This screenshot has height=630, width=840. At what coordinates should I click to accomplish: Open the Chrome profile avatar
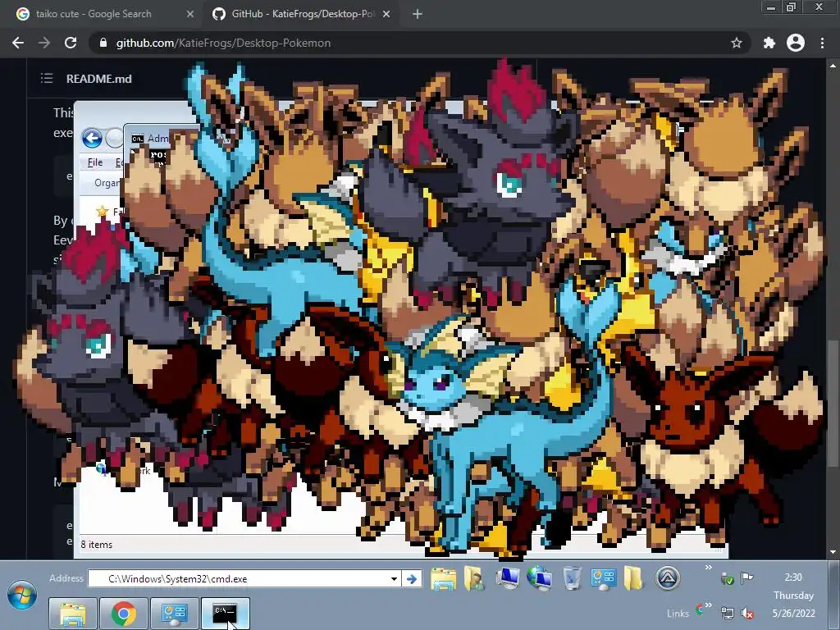point(796,43)
